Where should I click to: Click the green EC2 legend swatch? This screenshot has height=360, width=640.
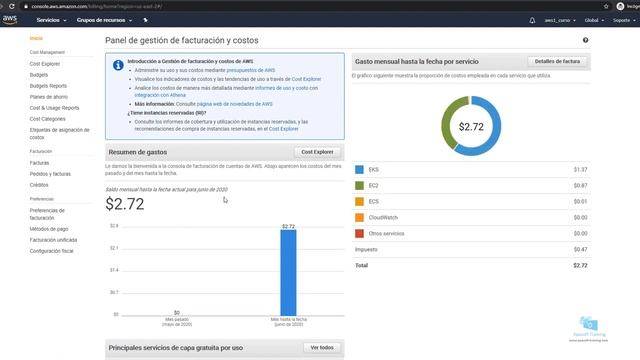point(359,185)
